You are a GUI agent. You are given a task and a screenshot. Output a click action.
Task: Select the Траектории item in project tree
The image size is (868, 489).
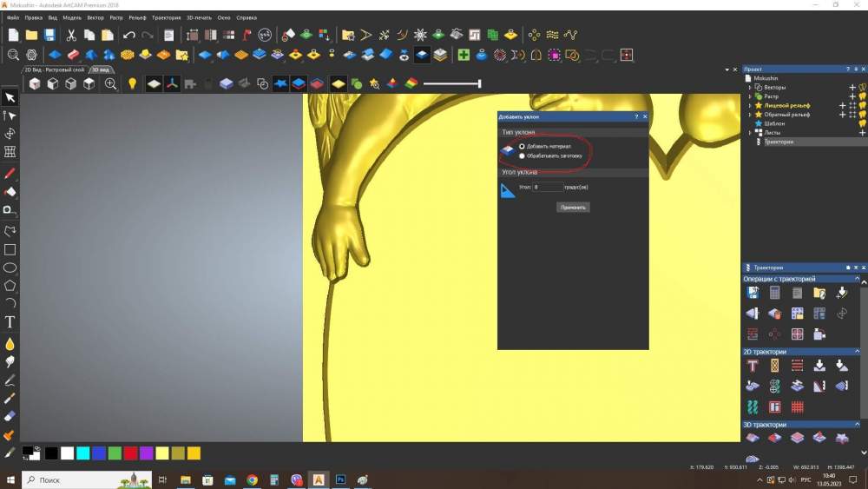[779, 142]
